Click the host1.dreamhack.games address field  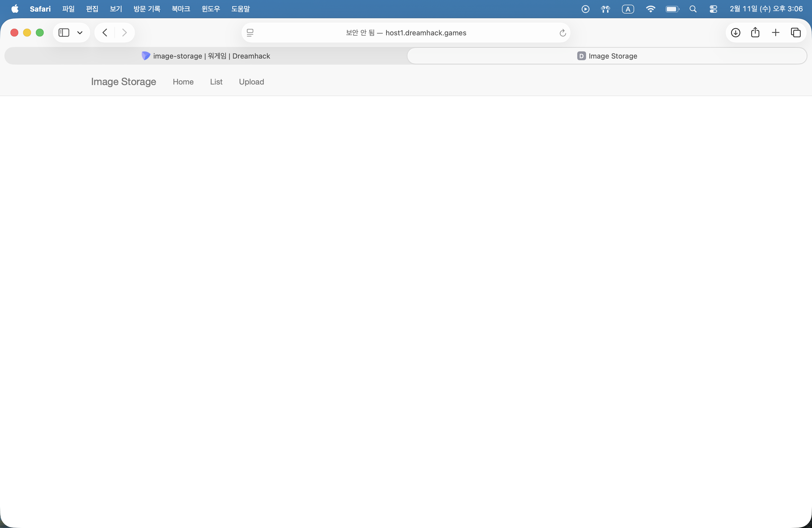406,33
